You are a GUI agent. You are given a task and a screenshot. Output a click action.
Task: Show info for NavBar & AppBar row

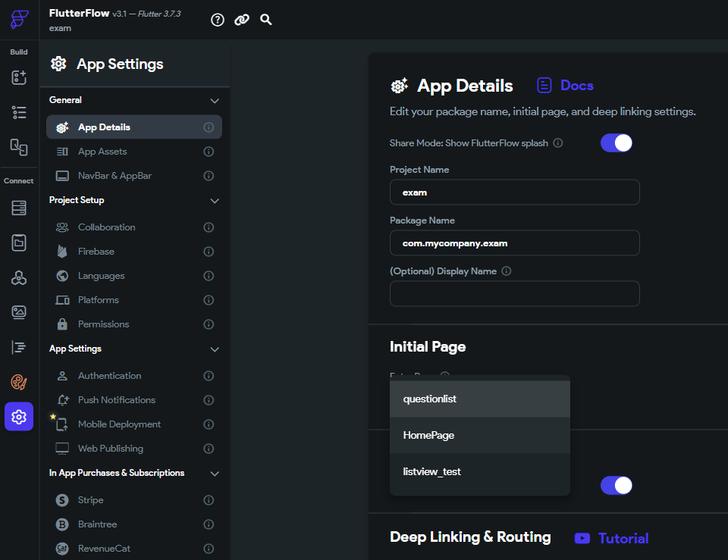pos(209,175)
